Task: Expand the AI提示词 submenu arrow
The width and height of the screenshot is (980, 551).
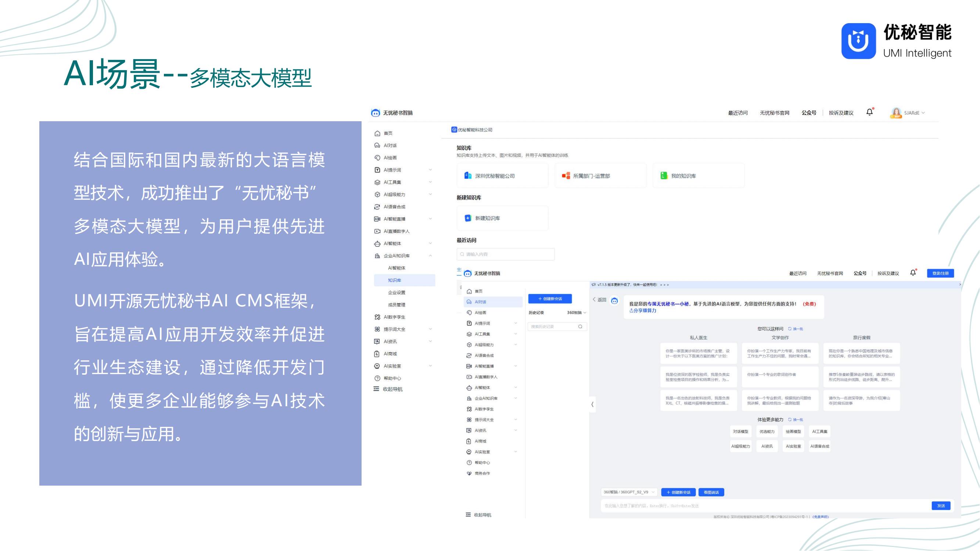Action: 430,170
